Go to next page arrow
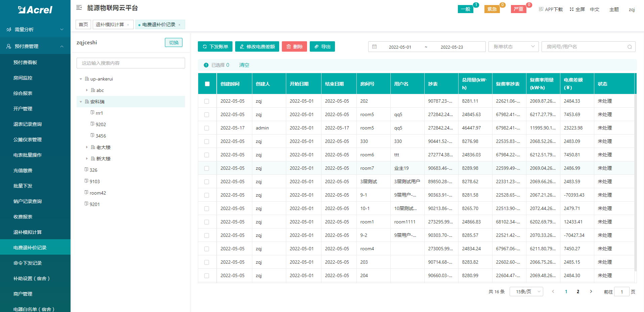The image size is (644, 312). 591,292
